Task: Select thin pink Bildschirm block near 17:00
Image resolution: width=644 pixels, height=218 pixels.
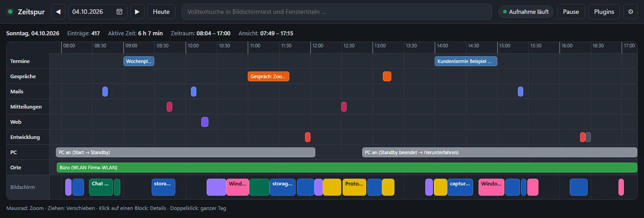Action: click(x=621, y=187)
